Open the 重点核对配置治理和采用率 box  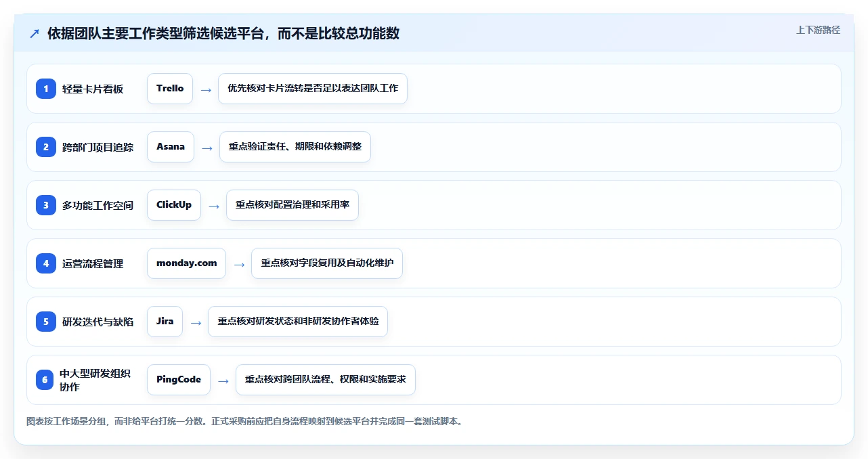click(292, 205)
